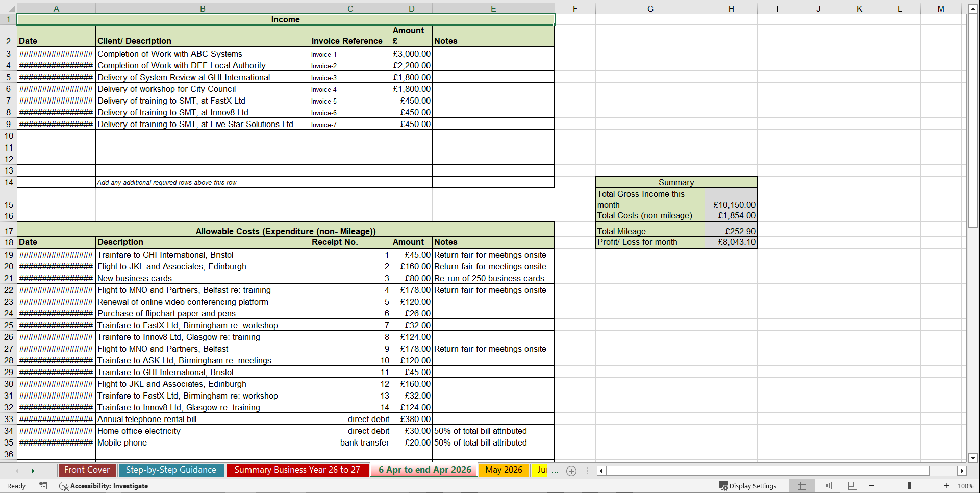Viewport: 980px width, 493px height.
Task: Select the 6 Apr to end Apr 2026 tab
Action: [x=425, y=470]
